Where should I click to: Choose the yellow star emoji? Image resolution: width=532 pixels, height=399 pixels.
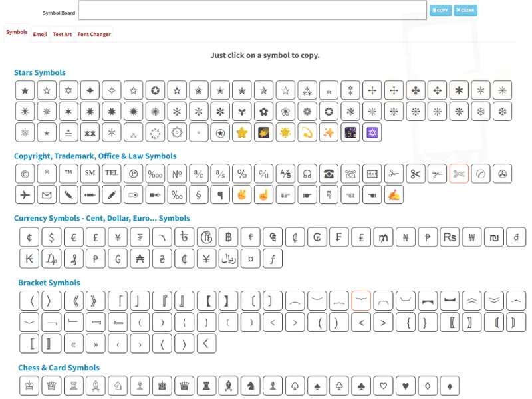pos(241,132)
